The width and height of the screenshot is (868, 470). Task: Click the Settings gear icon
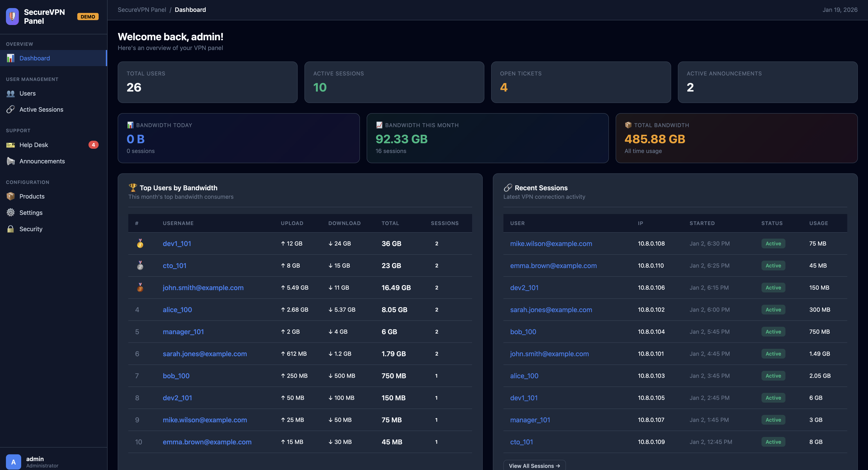[10, 212]
